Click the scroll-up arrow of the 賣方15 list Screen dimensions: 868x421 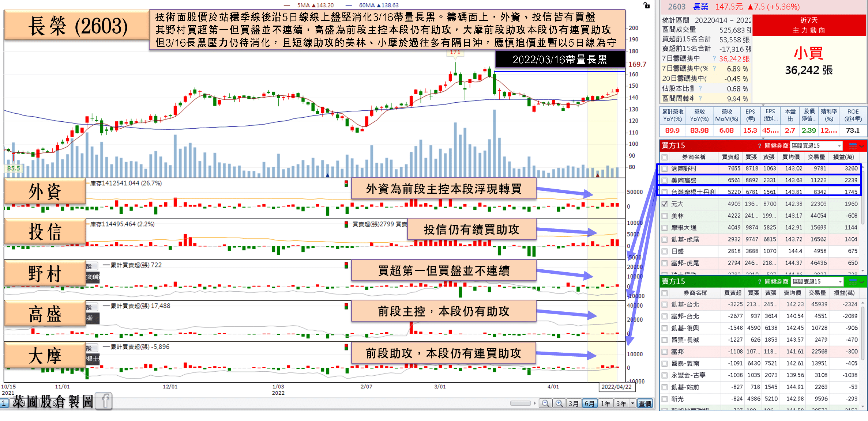point(863,303)
